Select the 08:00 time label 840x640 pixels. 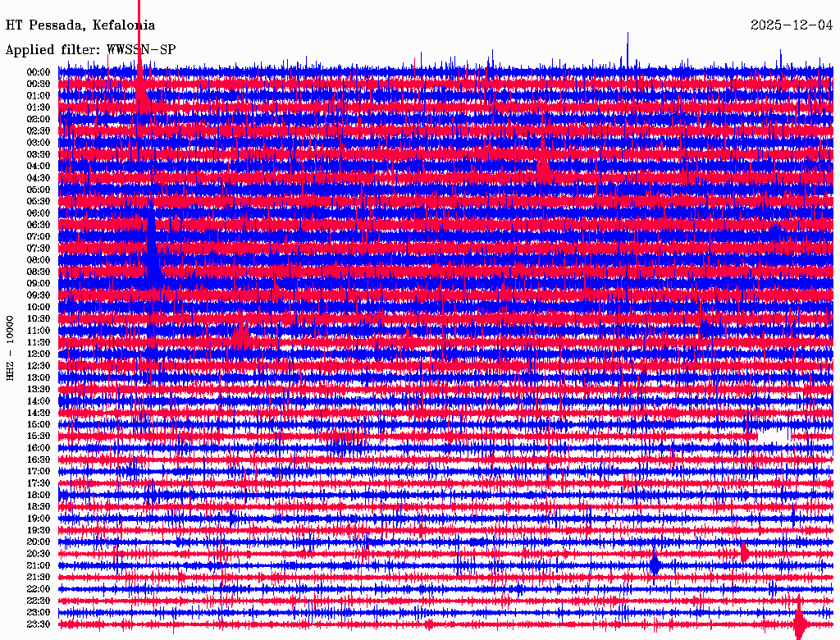tap(39, 260)
